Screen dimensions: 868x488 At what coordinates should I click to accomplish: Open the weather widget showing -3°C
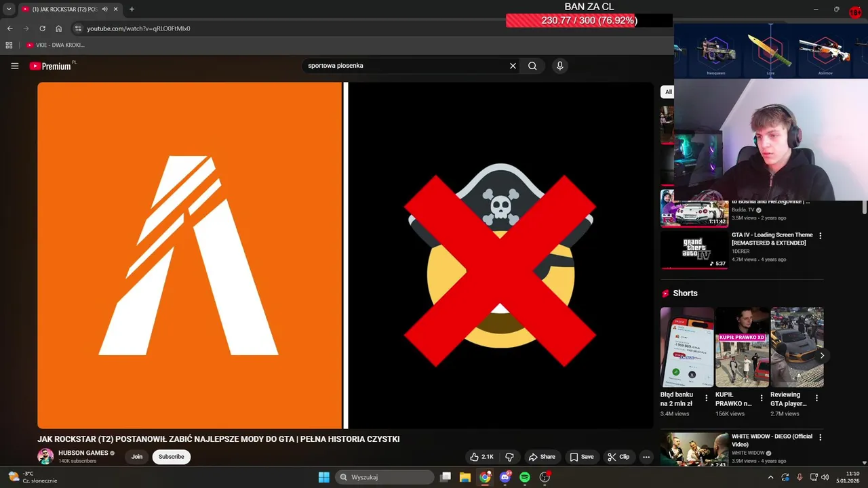click(32, 477)
